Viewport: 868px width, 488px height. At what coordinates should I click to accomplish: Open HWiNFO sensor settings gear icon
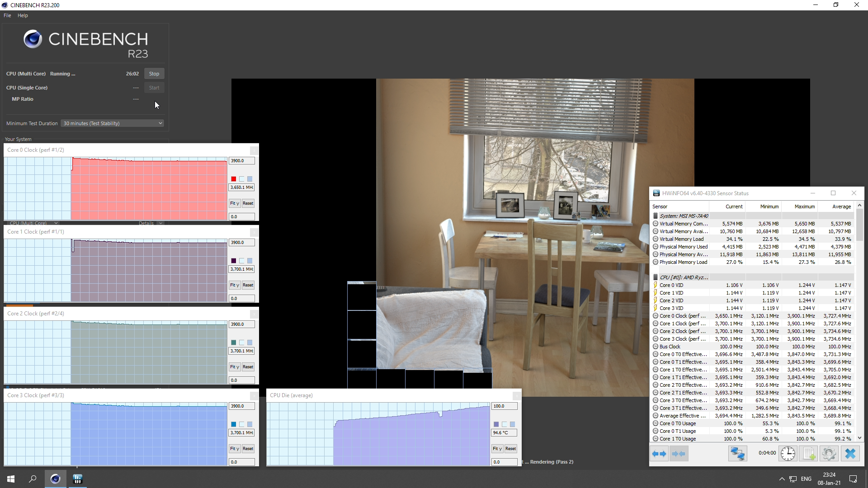coord(829,454)
